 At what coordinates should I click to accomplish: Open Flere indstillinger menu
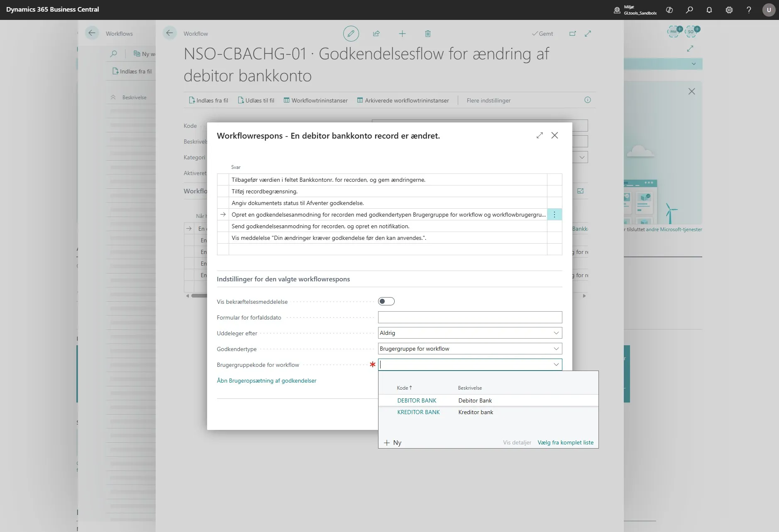point(488,100)
